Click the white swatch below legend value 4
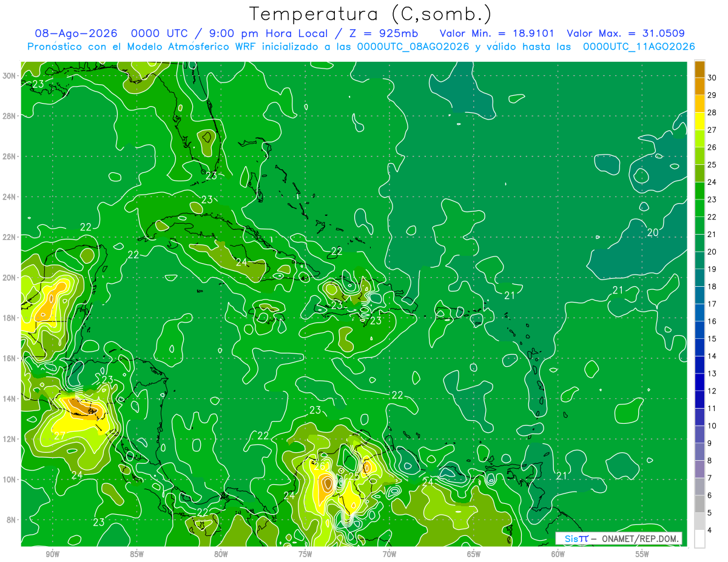728x562 pixels. click(699, 539)
